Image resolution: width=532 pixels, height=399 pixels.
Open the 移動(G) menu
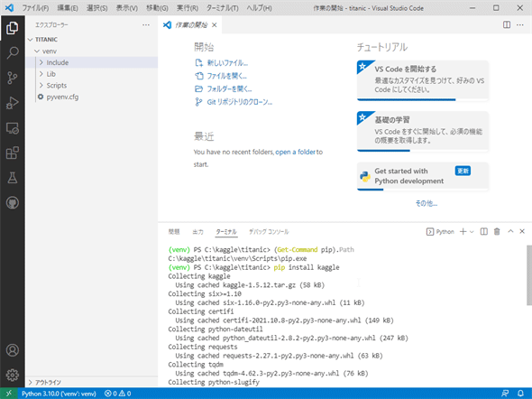pyautogui.click(x=157, y=8)
